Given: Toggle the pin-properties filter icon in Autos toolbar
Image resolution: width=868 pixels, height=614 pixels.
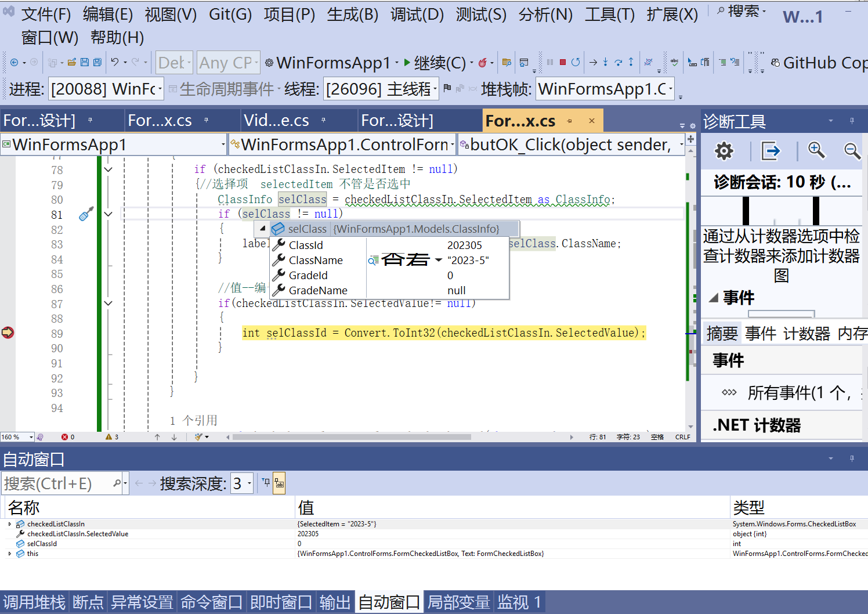Looking at the screenshot, I should (266, 482).
